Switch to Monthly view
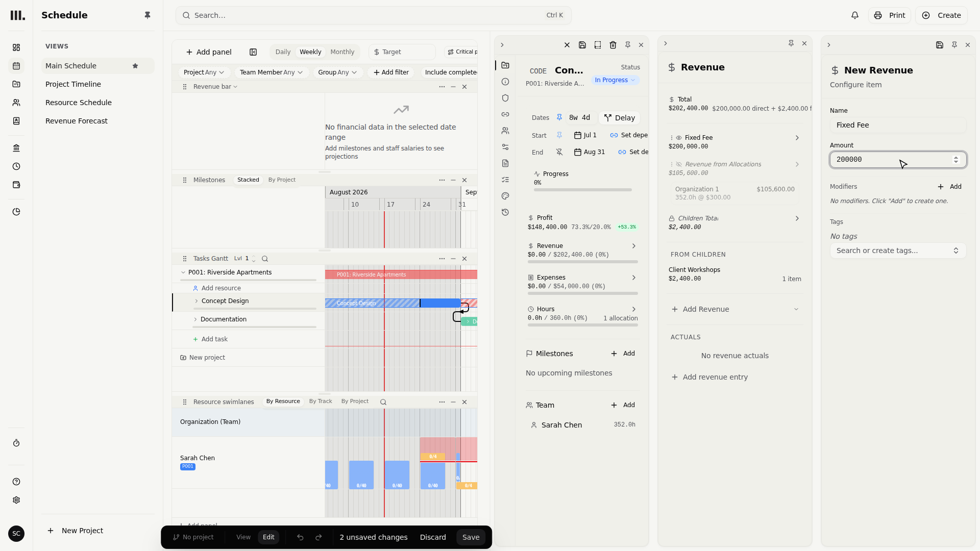980x551 pixels. (342, 52)
